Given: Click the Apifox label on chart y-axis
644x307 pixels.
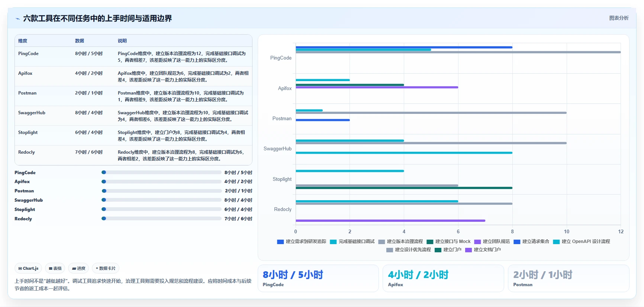Looking at the screenshot, I should coord(285,88).
